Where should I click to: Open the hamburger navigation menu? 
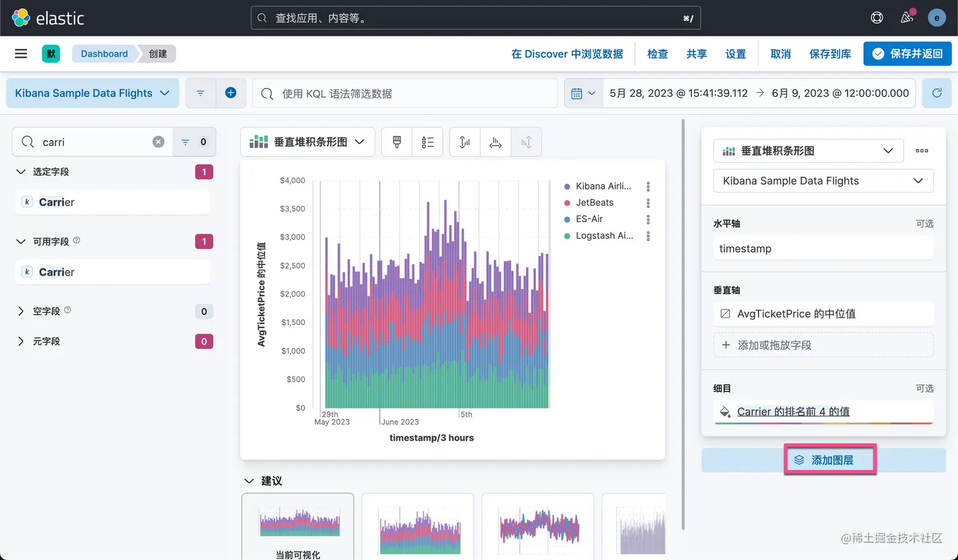pyautogui.click(x=21, y=54)
